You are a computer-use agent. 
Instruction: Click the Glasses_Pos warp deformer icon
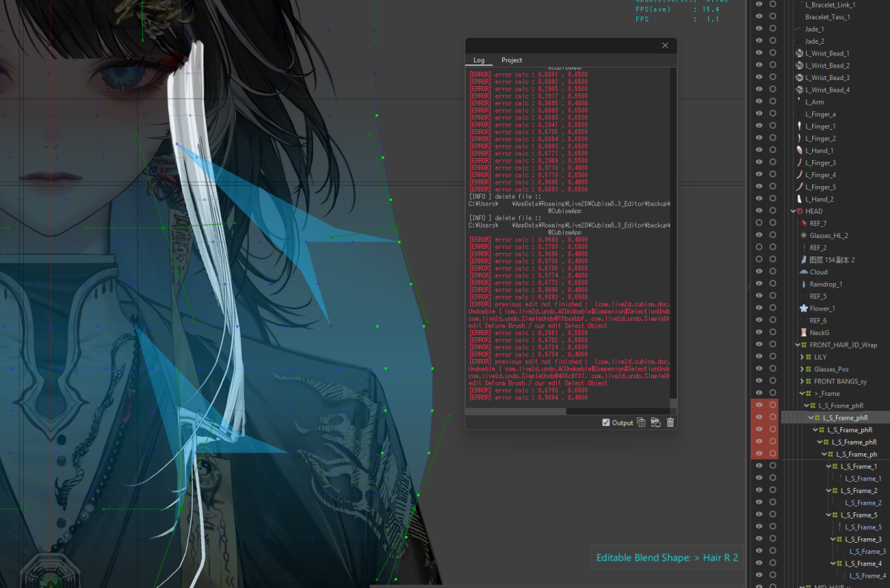point(809,369)
